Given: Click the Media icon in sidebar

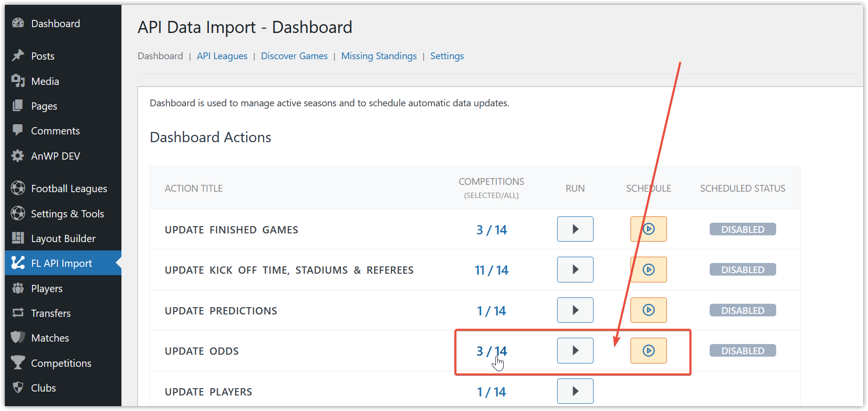Looking at the screenshot, I should point(18,81).
